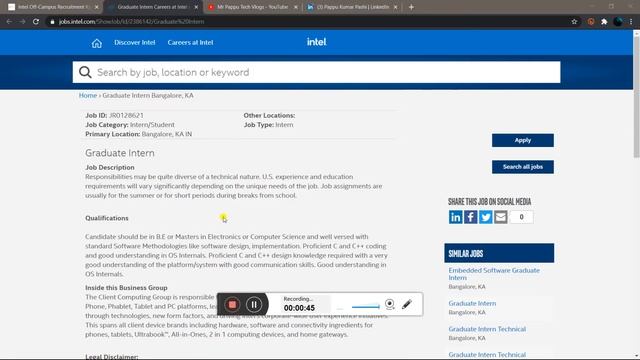Open Careers at Intel menu
This screenshot has height=360, width=640.
pos(190,42)
